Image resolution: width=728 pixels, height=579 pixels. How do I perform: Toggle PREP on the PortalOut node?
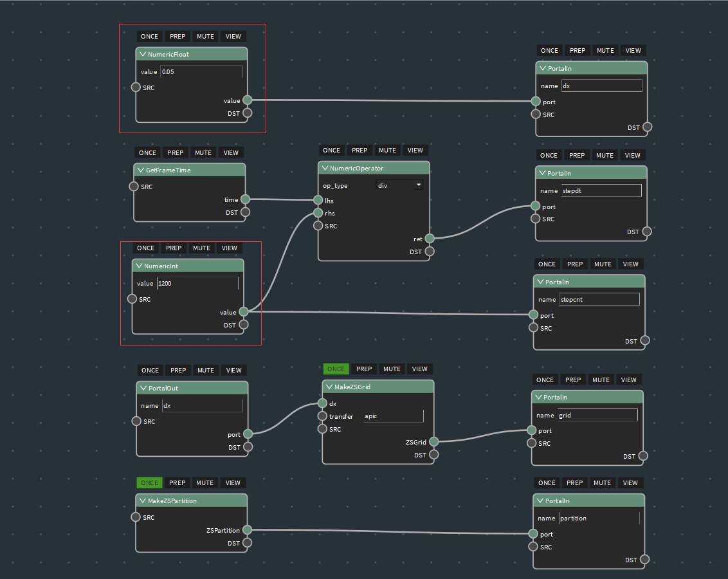(x=178, y=370)
